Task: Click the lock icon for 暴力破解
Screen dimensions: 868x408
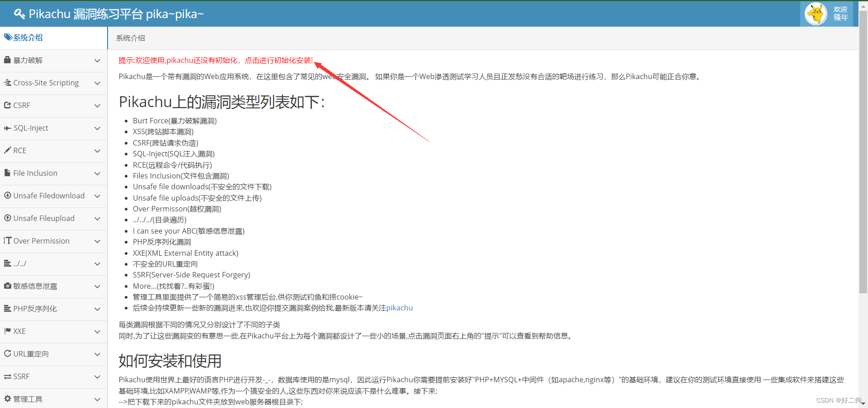Action: tap(7, 60)
